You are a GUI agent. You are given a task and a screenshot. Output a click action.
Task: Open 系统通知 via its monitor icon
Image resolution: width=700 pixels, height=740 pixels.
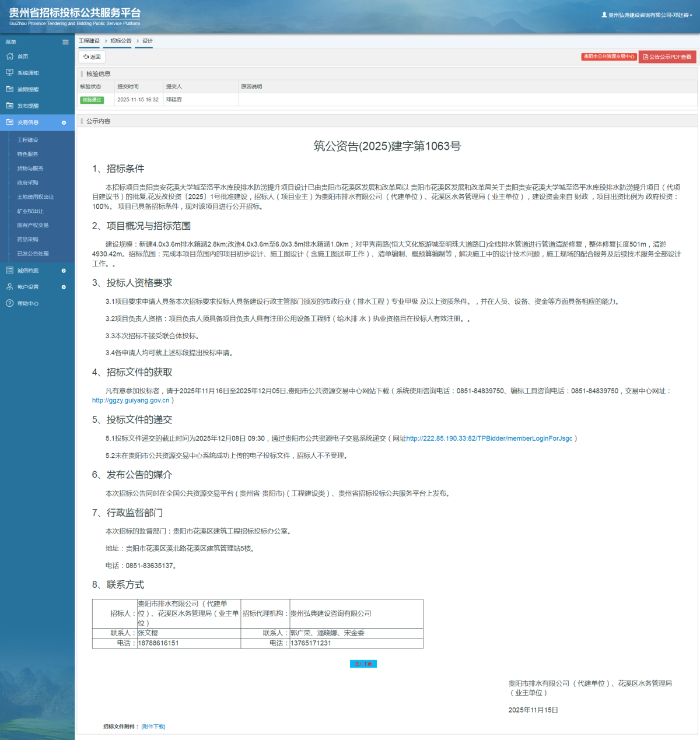click(x=9, y=72)
